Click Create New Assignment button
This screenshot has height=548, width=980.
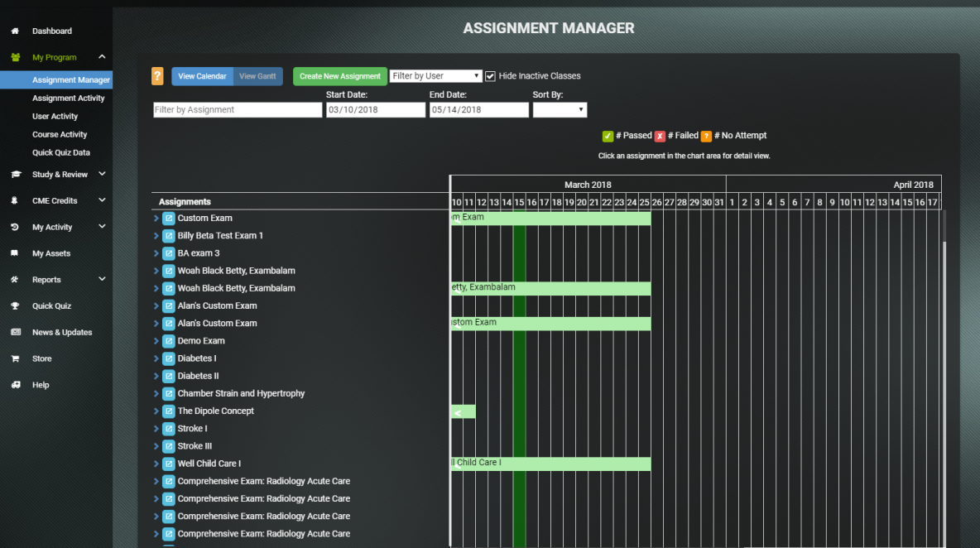click(340, 76)
